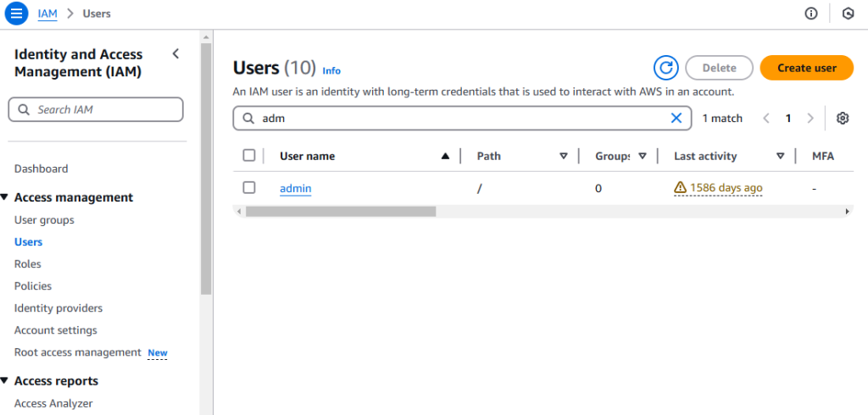Click the IAM breadcrumb link
This screenshot has height=415, width=868.
coord(47,14)
